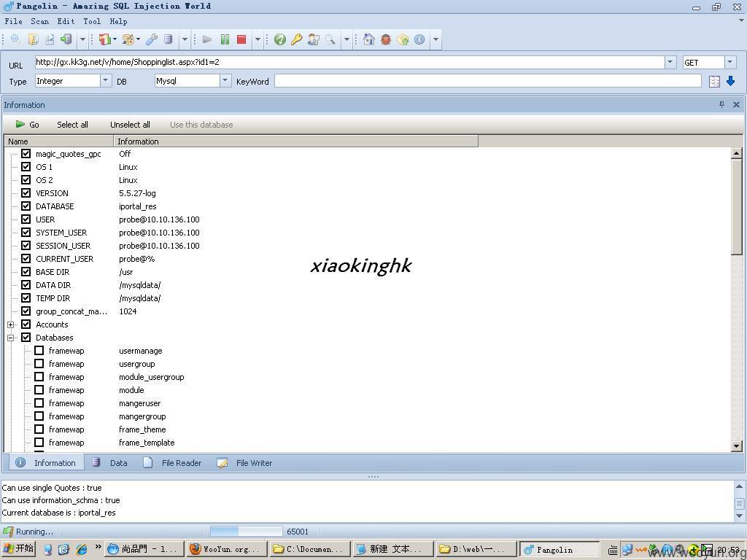Open the DB Mysql dropdown
747x560 pixels.
pyautogui.click(x=225, y=80)
